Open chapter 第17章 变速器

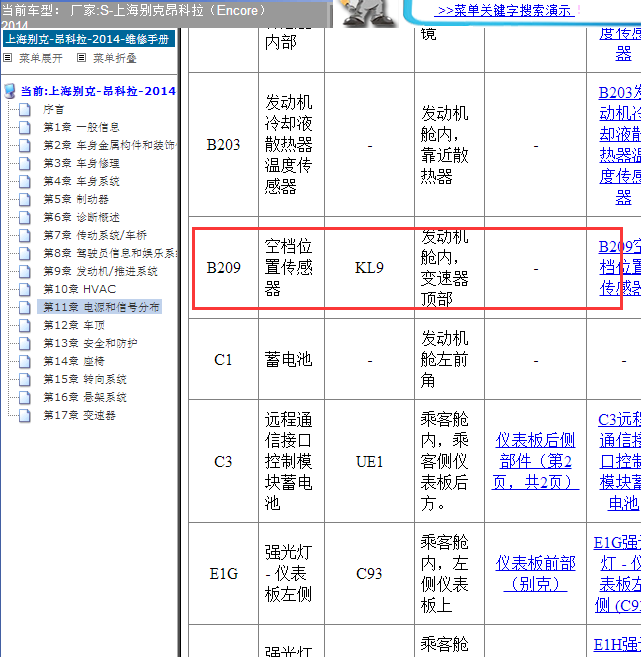tap(79, 416)
